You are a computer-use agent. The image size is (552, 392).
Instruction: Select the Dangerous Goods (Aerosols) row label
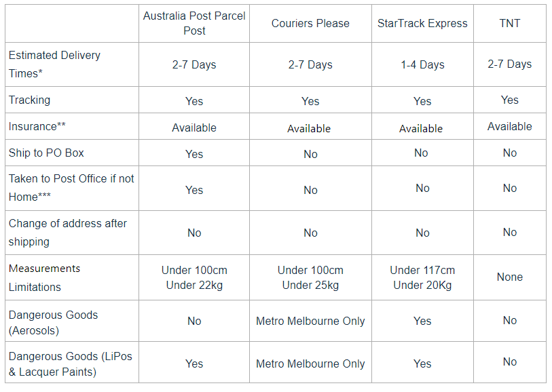53,322
